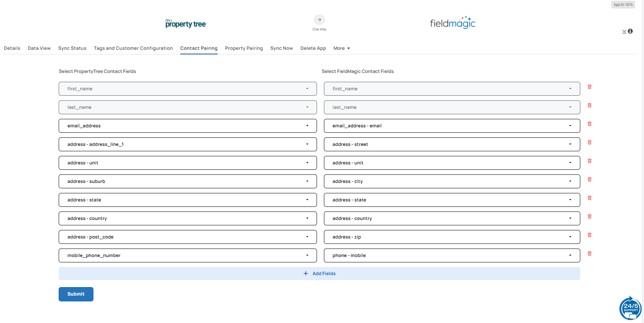
Task: Delete the address - city pairing row
Action: pos(590,179)
